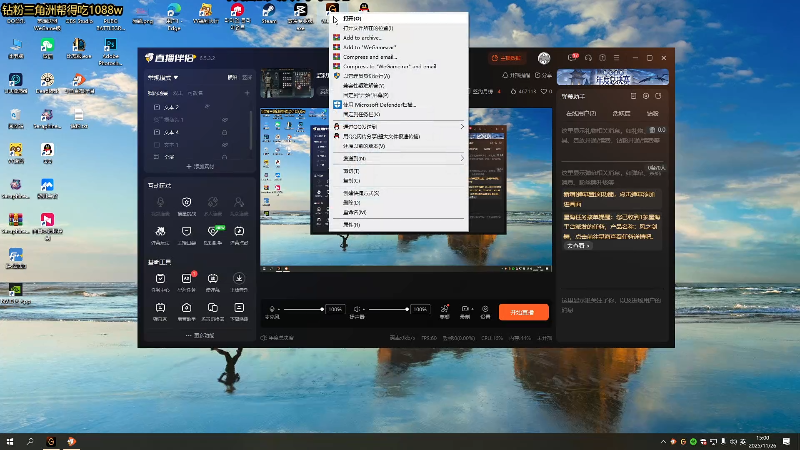Toggle the eye visibility icon on the top source row
Image resolution: width=800 pixels, height=450 pixels.
[x=207, y=107]
